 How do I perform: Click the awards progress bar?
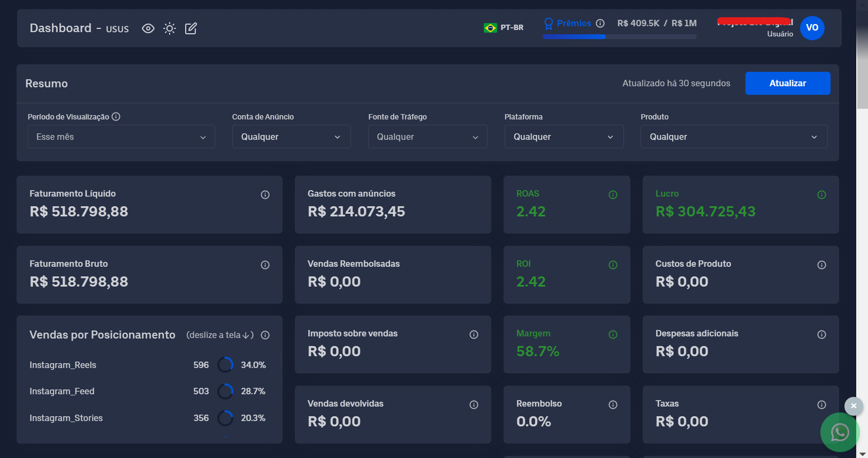(620, 37)
